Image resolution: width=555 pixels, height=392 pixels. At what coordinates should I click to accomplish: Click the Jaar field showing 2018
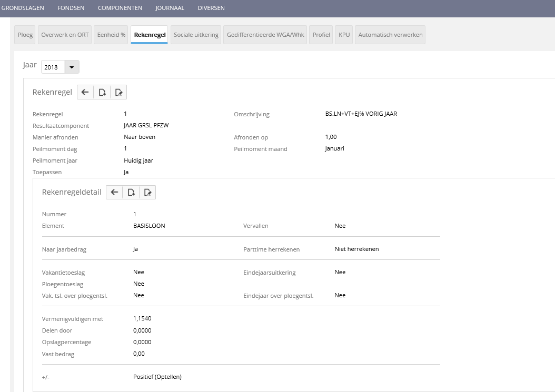click(53, 67)
